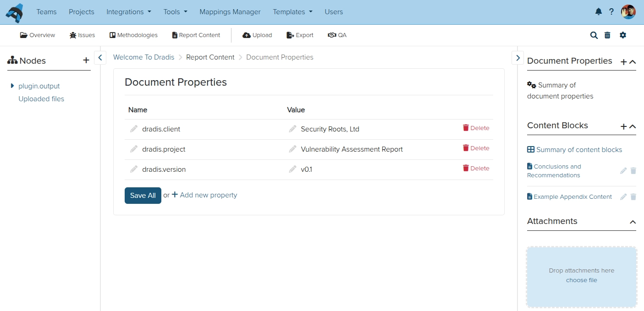
Task: Open Example Appendix Content block
Action: coord(570,197)
